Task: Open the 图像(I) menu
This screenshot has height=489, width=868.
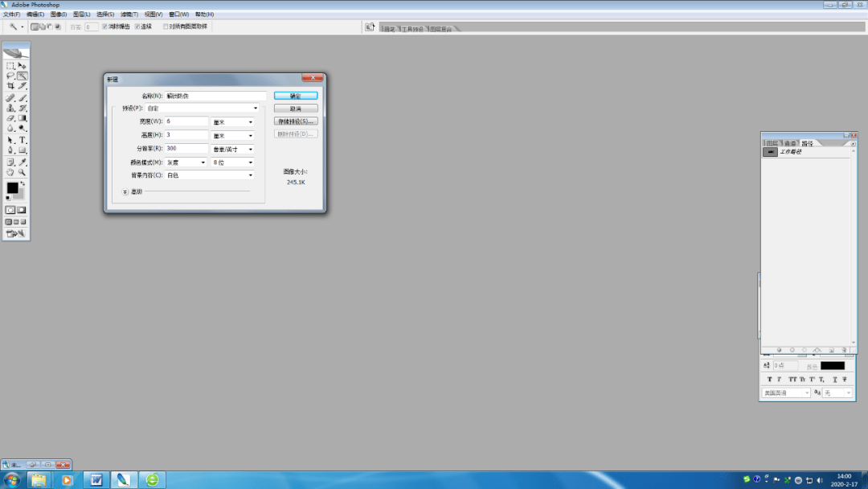Action: click(58, 14)
